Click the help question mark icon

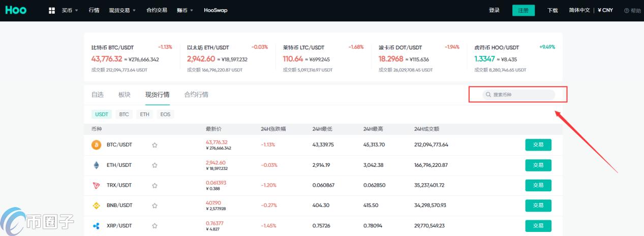tap(626, 11)
